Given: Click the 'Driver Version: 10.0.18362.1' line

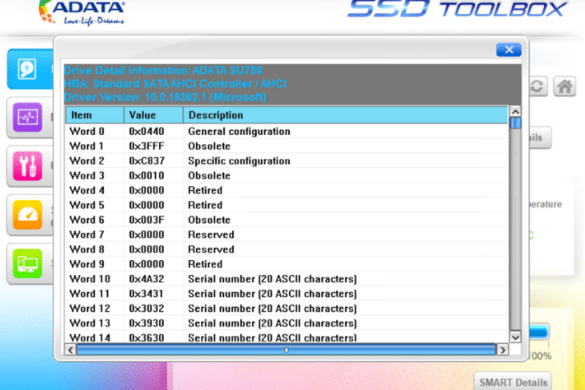Looking at the screenshot, I should (165, 97).
